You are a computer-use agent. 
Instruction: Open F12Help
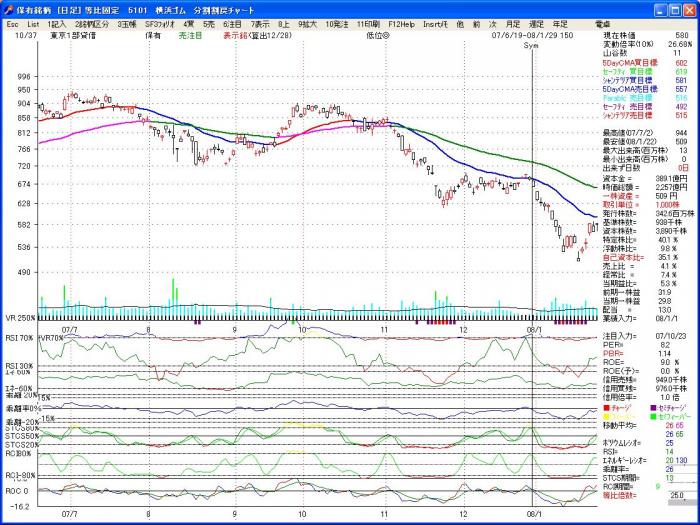pos(401,22)
